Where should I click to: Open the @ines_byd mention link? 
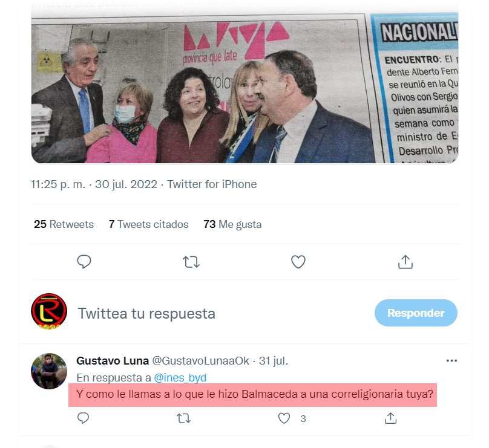point(180,378)
